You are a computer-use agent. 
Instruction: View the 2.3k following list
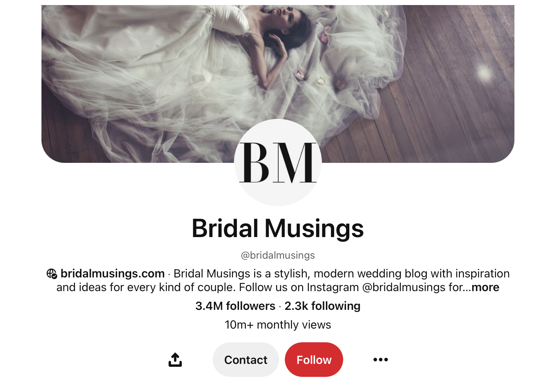pyautogui.click(x=322, y=306)
